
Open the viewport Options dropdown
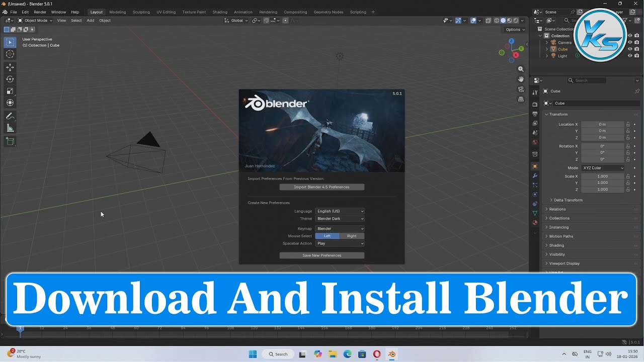(515, 30)
